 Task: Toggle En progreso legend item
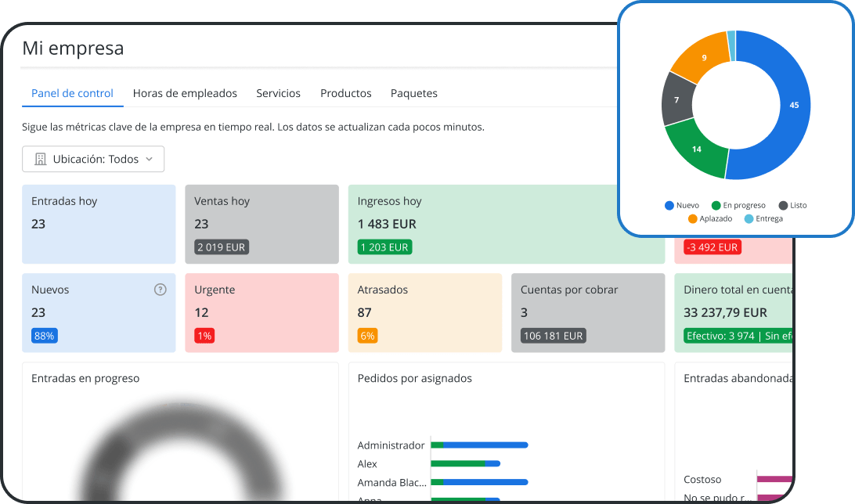click(738, 205)
